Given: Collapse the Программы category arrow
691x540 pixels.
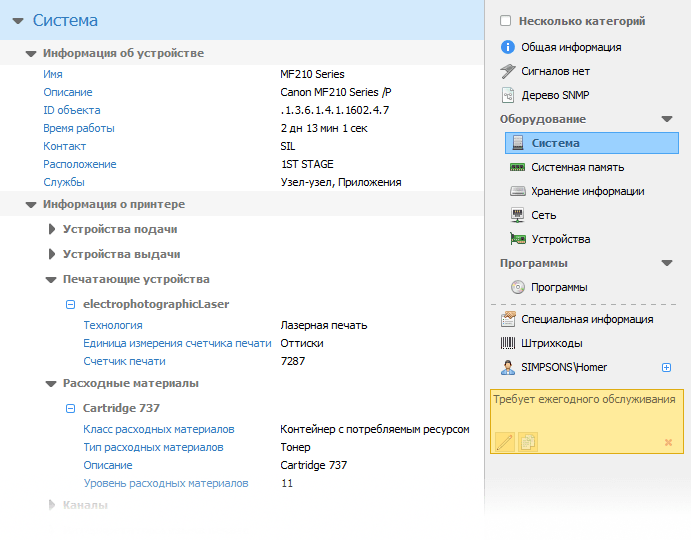Looking at the screenshot, I should [667, 263].
